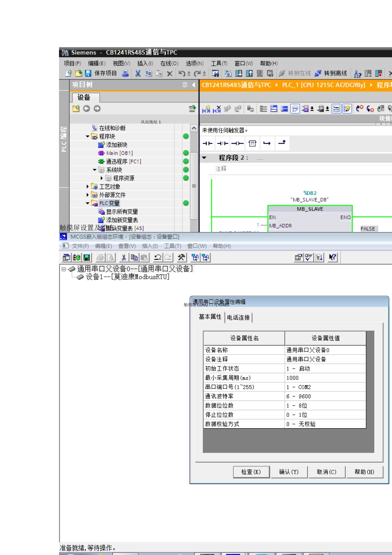
Task: Click the 帮助(H) button in dialog
Action: pos(364,472)
